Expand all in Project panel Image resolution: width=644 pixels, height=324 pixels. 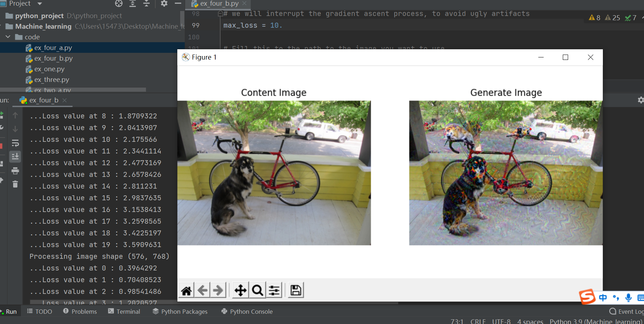[x=133, y=4]
